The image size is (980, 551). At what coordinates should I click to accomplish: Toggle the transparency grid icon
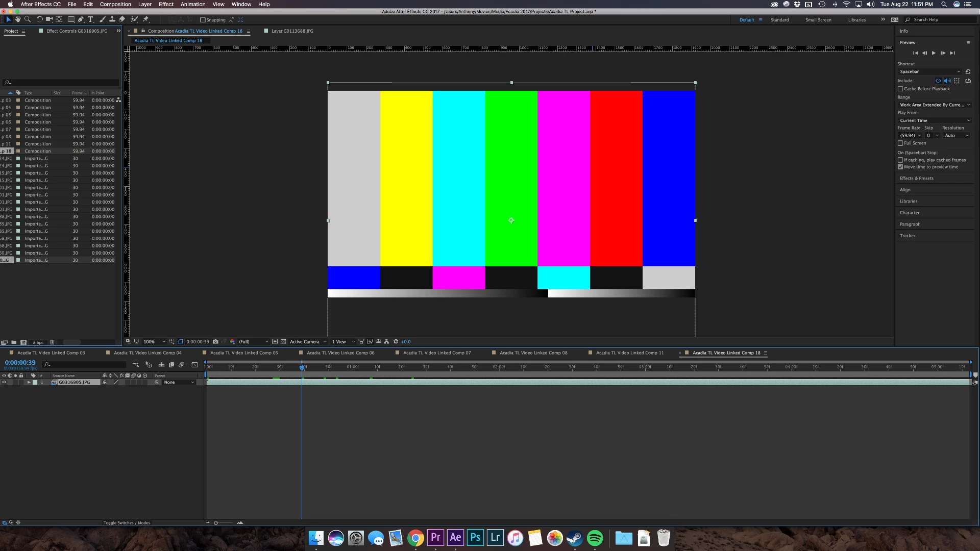click(x=283, y=342)
